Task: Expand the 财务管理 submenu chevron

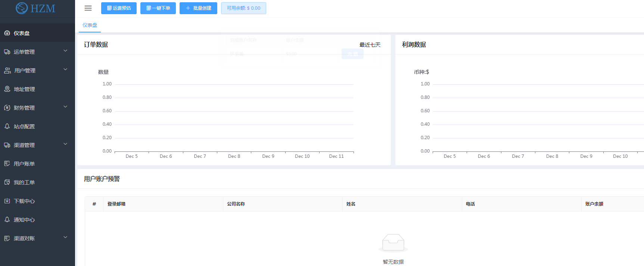Action: [x=65, y=107]
